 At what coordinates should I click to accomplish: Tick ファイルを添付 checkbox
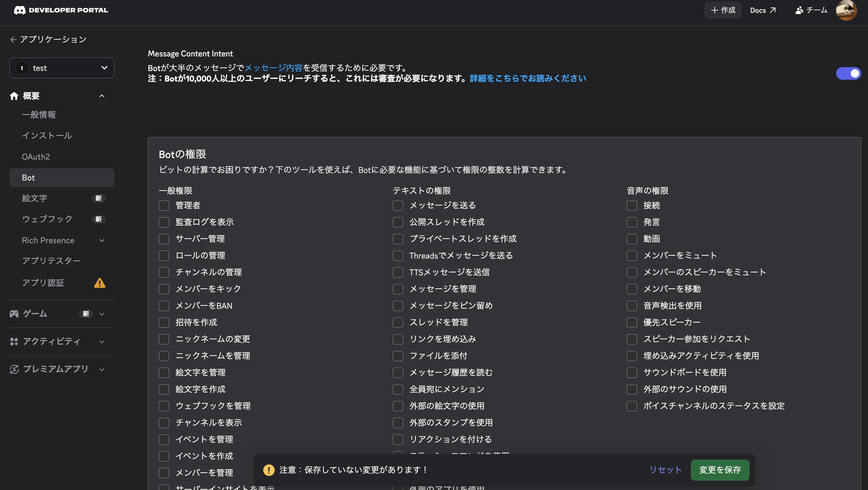click(398, 355)
